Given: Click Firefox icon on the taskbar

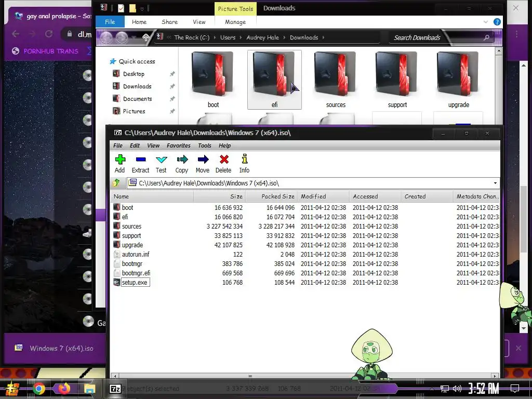Looking at the screenshot, I should click(x=64, y=389).
